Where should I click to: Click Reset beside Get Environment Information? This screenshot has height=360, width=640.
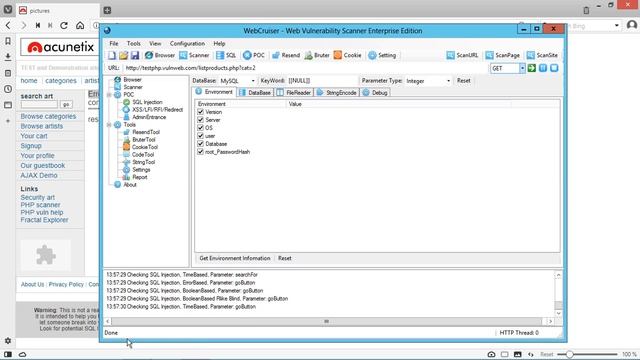(x=284, y=258)
